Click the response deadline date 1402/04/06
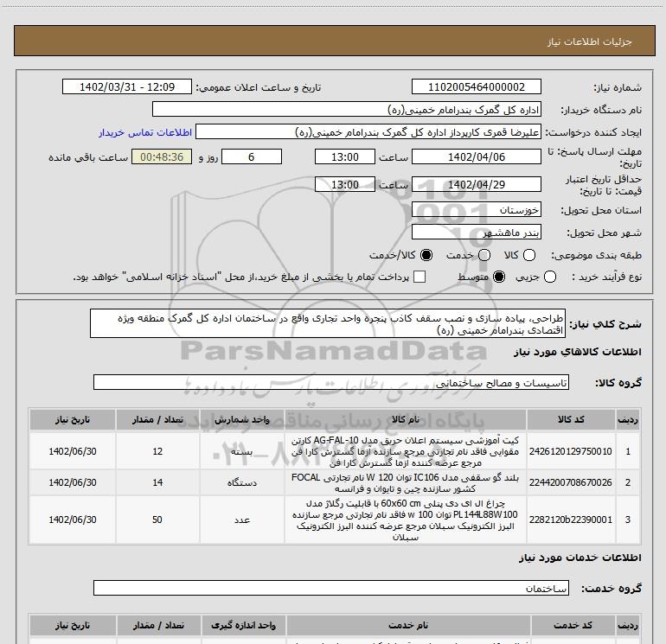 tap(476, 156)
